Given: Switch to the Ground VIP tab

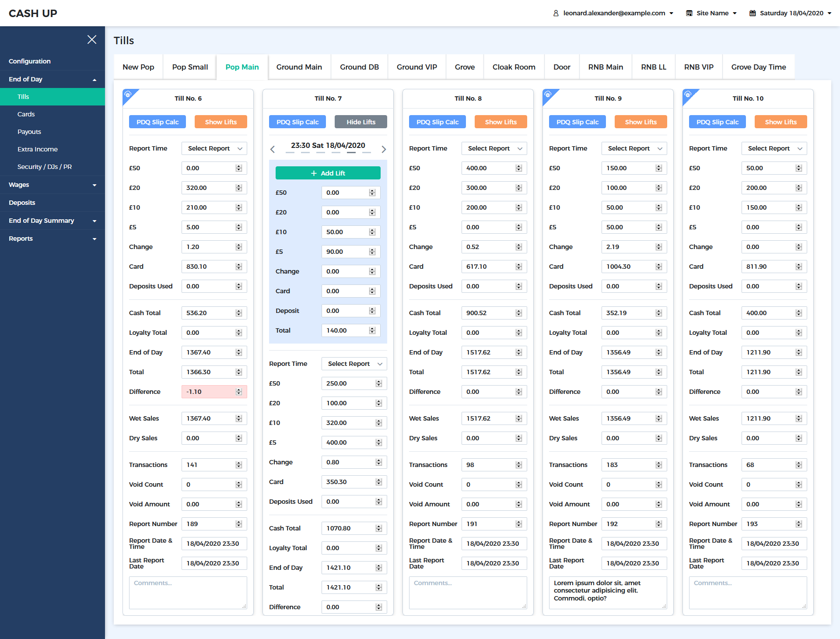Looking at the screenshot, I should [416, 67].
